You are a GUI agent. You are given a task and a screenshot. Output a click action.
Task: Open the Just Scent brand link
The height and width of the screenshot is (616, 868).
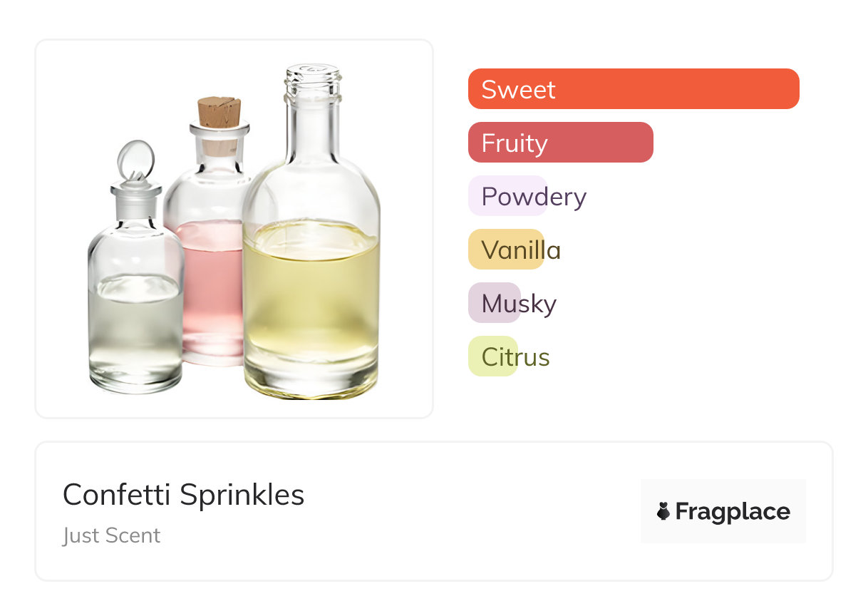[x=111, y=535]
